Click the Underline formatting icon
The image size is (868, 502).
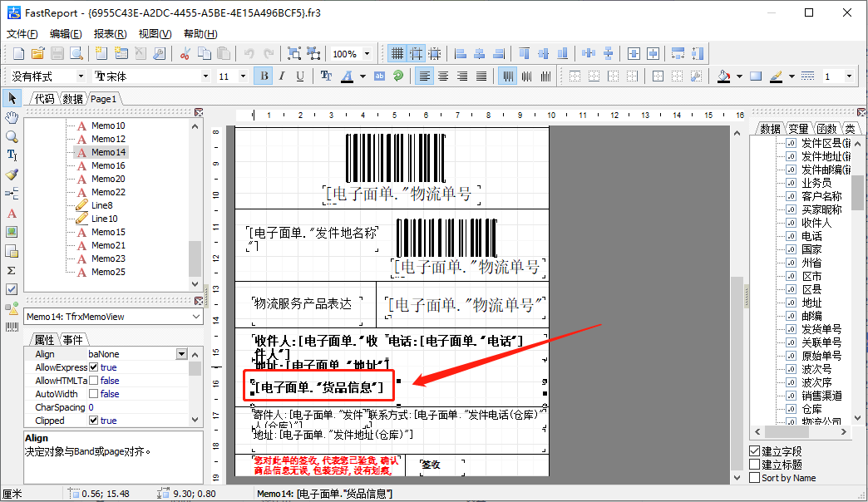[300, 76]
